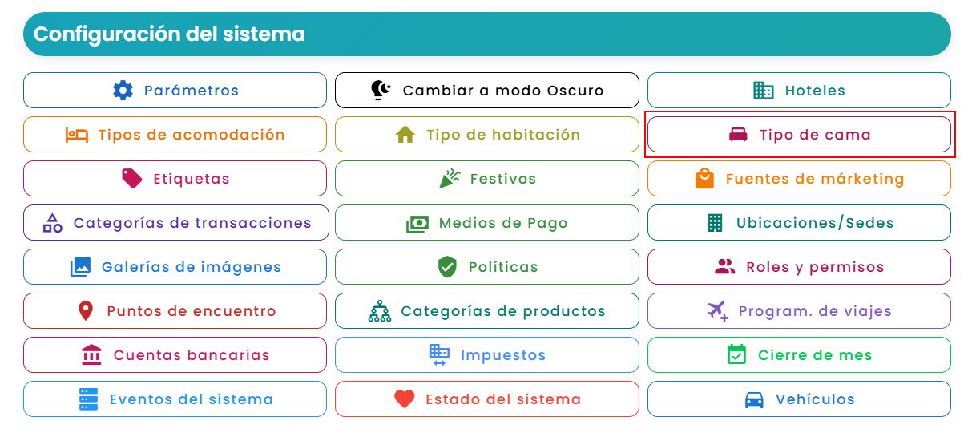Image resolution: width=980 pixels, height=437 pixels.
Task: Click the shield check icon for Políticas
Action: tap(447, 267)
